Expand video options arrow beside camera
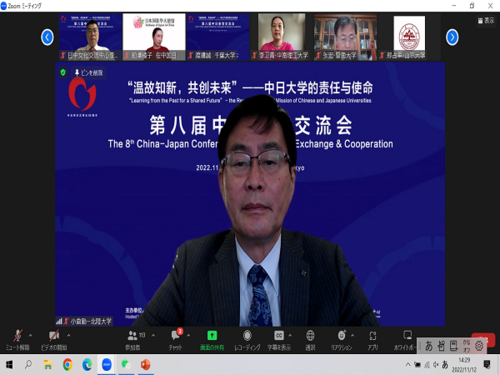500x375 pixels. tap(69, 335)
